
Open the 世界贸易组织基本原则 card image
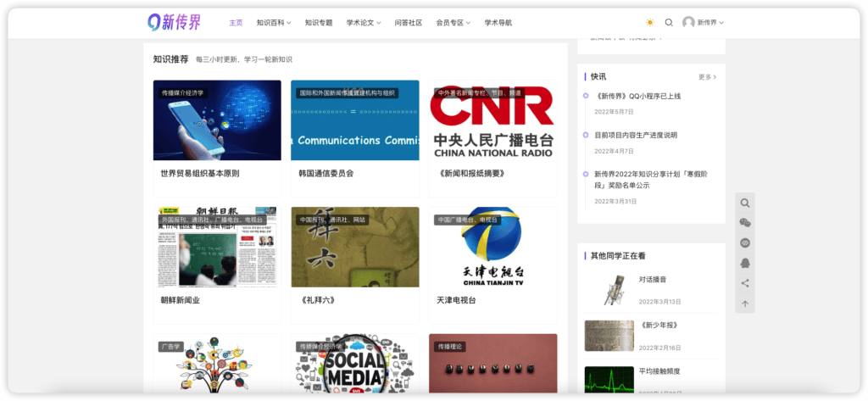217,120
